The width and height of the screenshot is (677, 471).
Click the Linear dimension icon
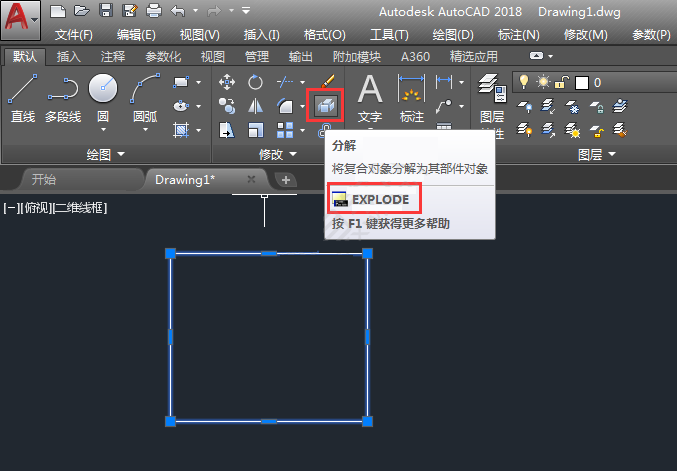444,81
